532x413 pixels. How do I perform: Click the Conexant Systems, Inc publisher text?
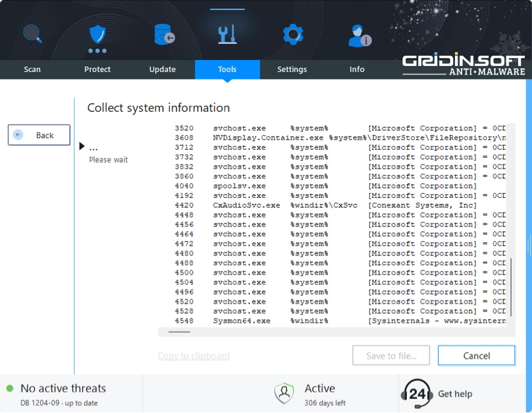coord(423,205)
